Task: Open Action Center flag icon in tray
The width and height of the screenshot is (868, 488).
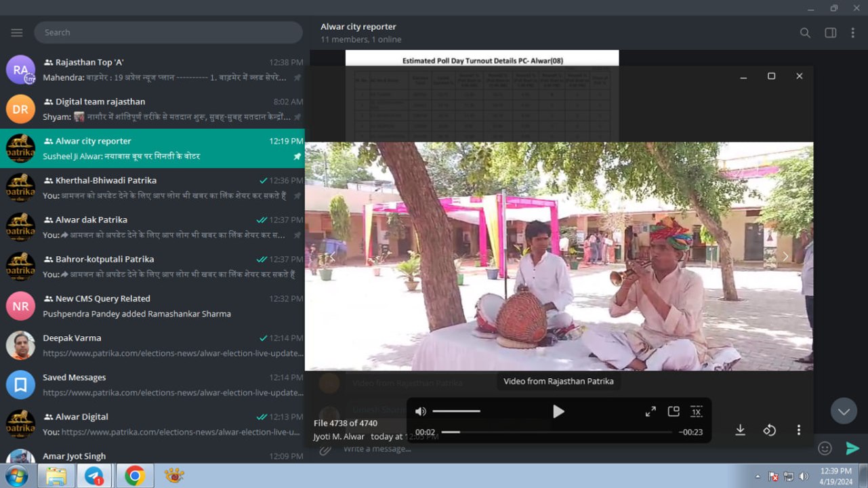Action: pyautogui.click(x=773, y=476)
